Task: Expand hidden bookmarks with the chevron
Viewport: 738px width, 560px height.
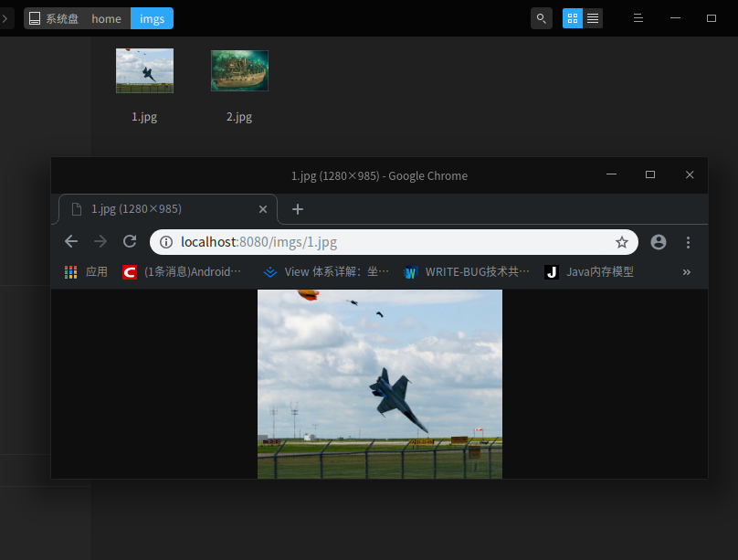Action: pyautogui.click(x=687, y=271)
